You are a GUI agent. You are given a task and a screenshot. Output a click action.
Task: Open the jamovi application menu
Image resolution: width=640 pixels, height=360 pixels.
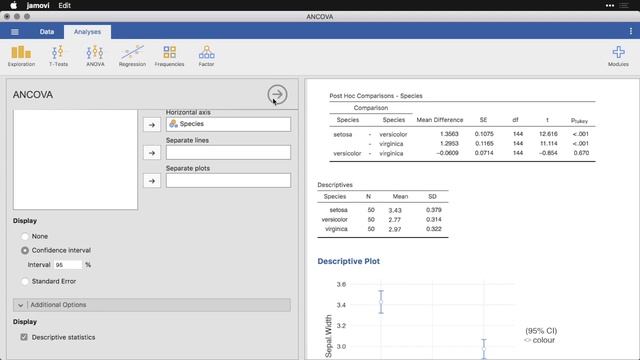click(38, 5)
